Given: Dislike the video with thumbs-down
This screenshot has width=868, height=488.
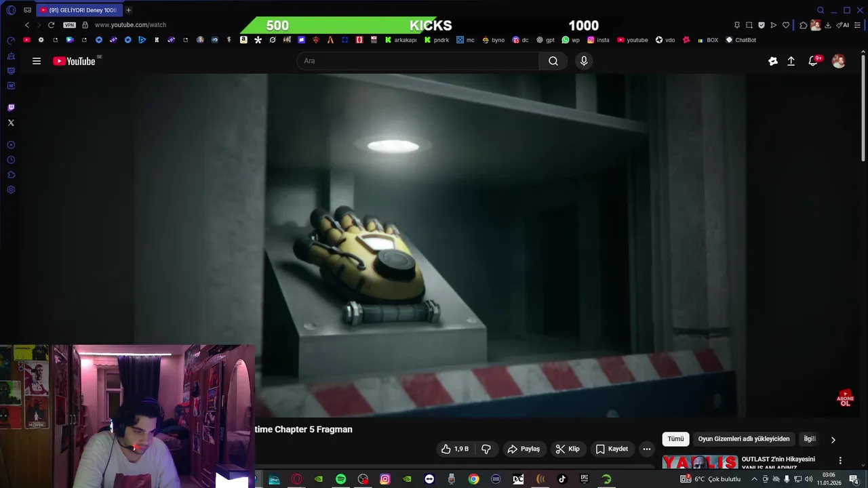Looking at the screenshot, I should tap(486, 449).
